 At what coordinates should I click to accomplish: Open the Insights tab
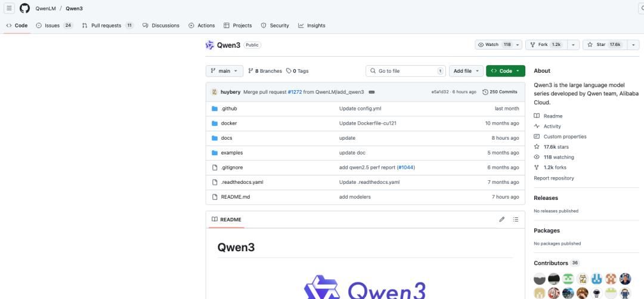tap(312, 26)
